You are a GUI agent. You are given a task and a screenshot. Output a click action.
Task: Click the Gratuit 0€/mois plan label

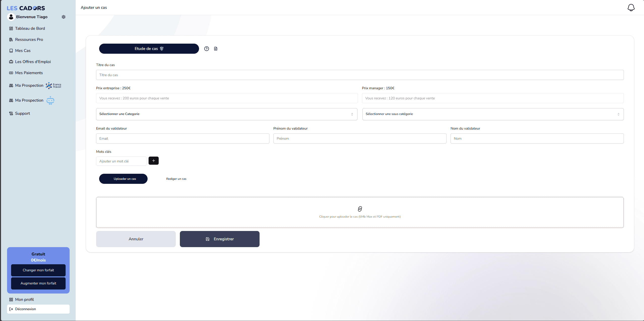[38, 257]
